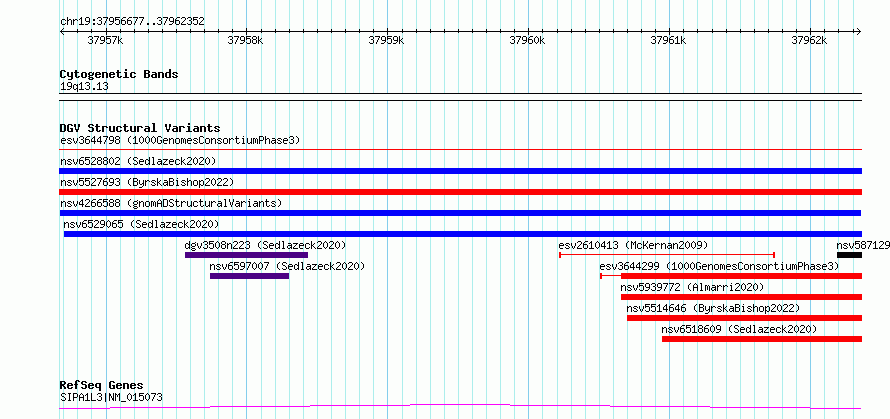
Task: Open the nsv587129 label
Action: coord(863,245)
